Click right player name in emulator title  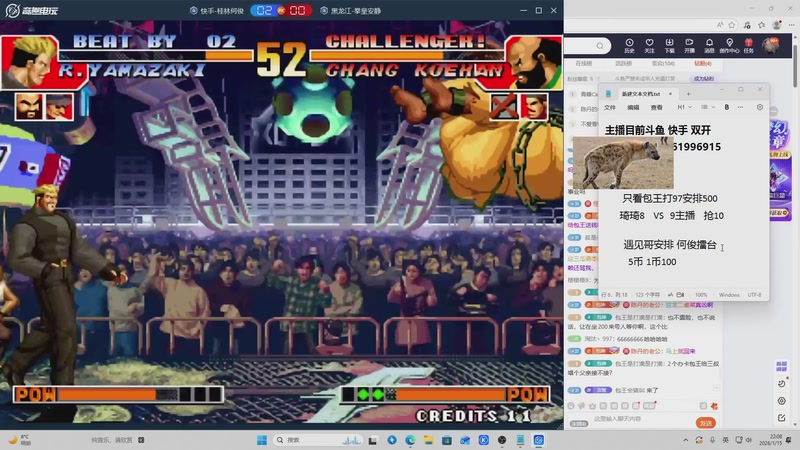(x=356, y=11)
